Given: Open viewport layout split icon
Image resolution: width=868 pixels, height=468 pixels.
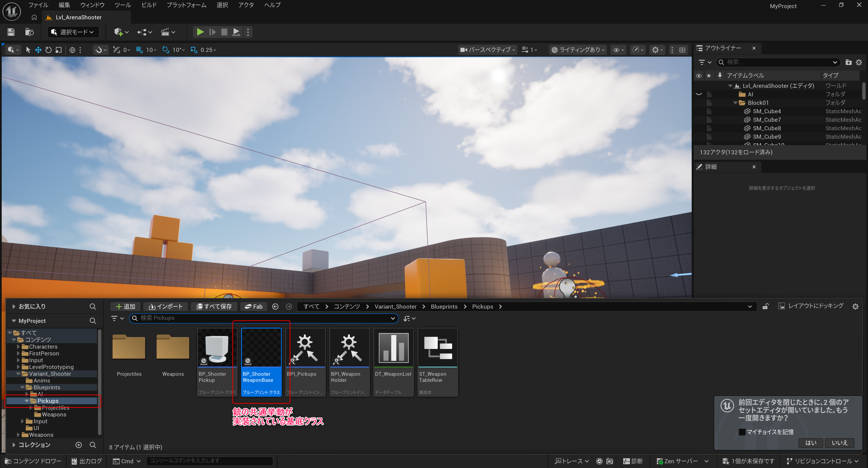Looking at the screenshot, I should [x=682, y=50].
